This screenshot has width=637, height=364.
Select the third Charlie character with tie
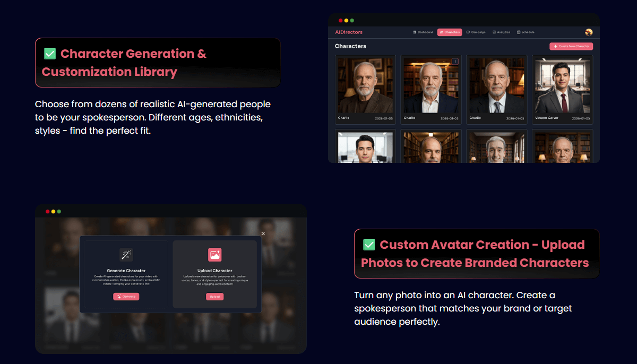[496, 85]
